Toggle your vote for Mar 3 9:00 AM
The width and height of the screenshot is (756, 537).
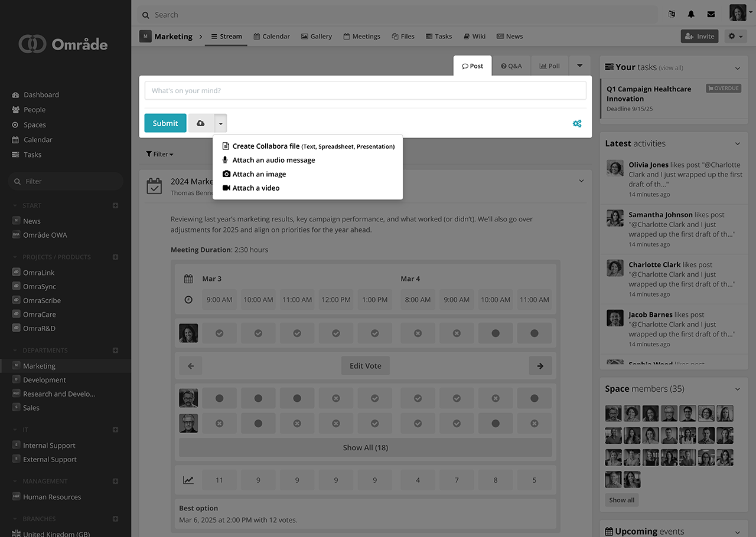coord(219,333)
